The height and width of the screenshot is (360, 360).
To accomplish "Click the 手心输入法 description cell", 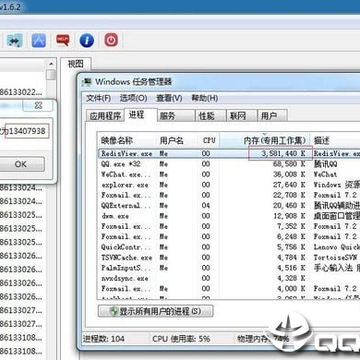I will coord(337,268).
